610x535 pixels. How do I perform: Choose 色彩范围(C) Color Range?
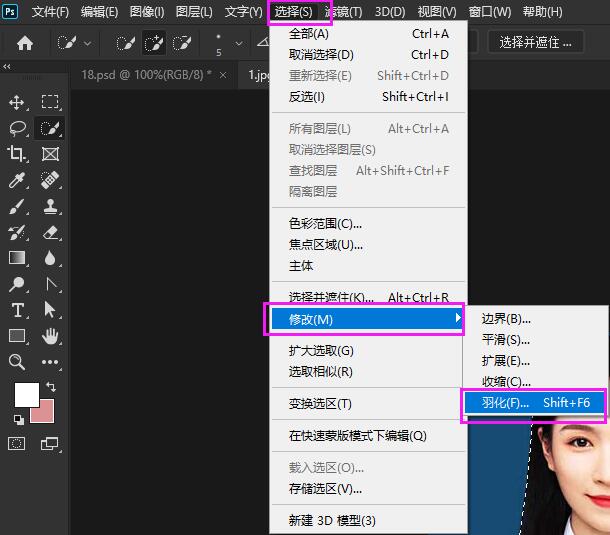368,224
